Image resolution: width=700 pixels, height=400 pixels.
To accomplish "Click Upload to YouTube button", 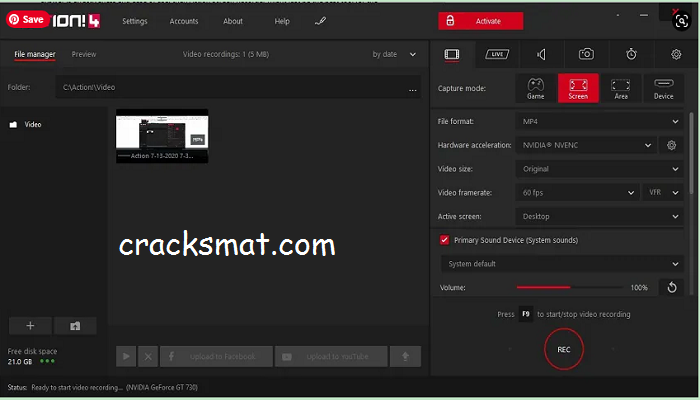I will pos(331,356).
